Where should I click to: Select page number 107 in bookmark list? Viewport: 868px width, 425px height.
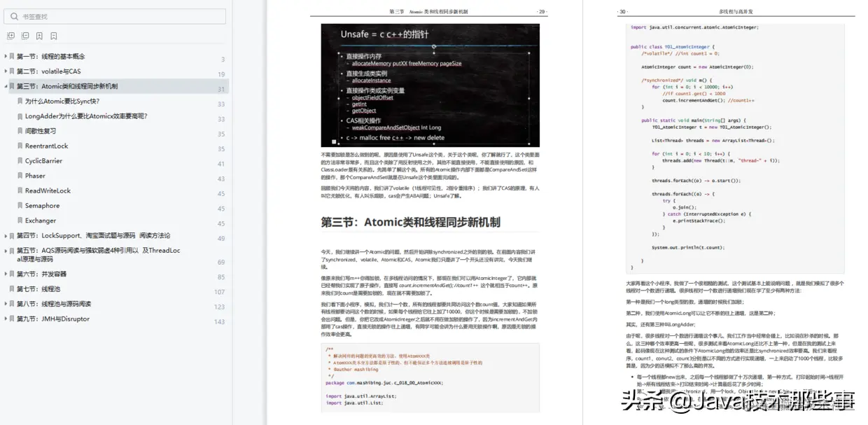[220, 292]
